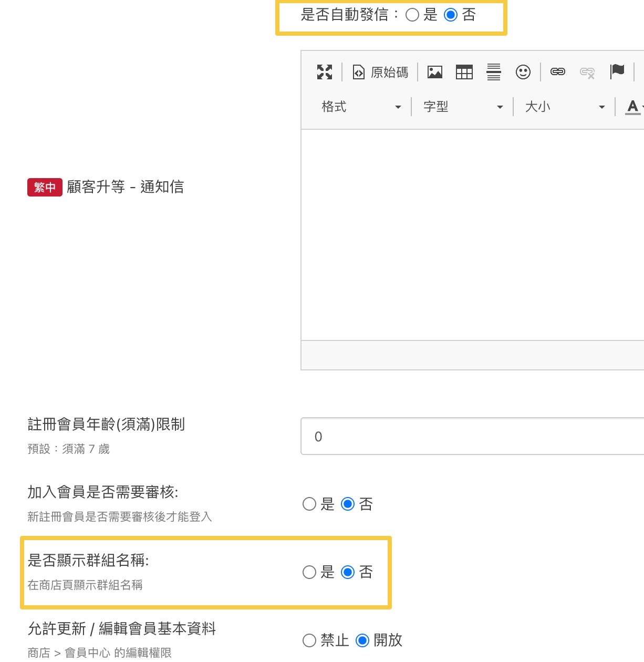The image size is (644, 662).
Task: Open the 大小 font size dropdown
Action: click(x=565, y=107)
